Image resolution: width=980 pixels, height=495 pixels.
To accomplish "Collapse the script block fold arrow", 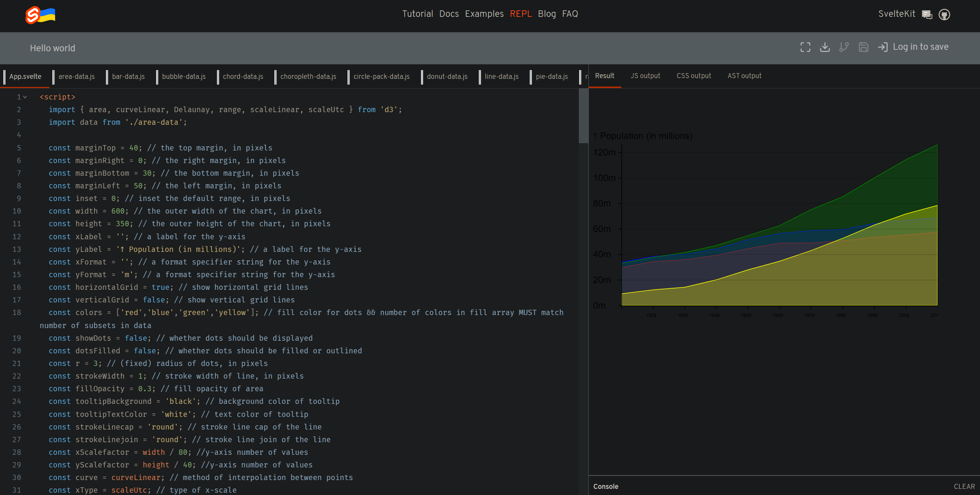I will point(25,97).
